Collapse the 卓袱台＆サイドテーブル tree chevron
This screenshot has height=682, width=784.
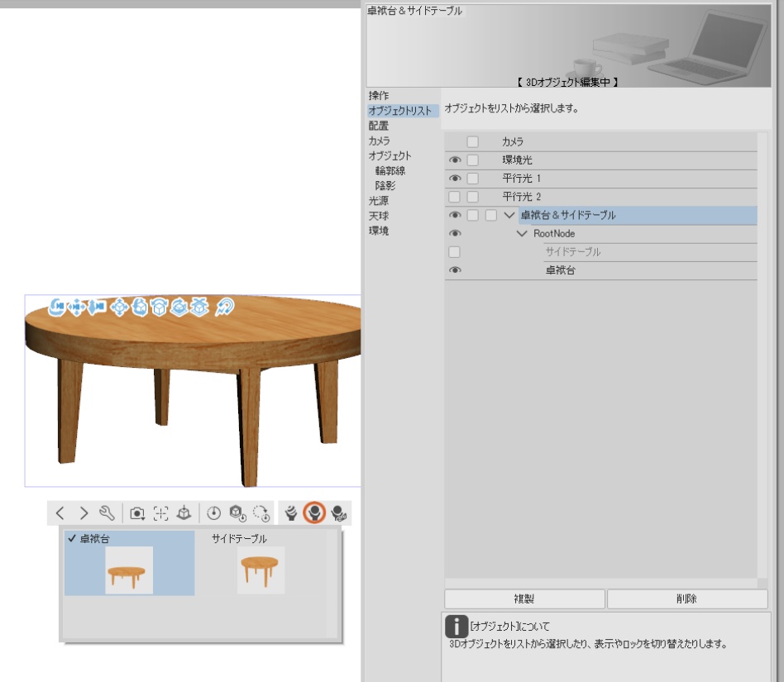tap(509, 215)
